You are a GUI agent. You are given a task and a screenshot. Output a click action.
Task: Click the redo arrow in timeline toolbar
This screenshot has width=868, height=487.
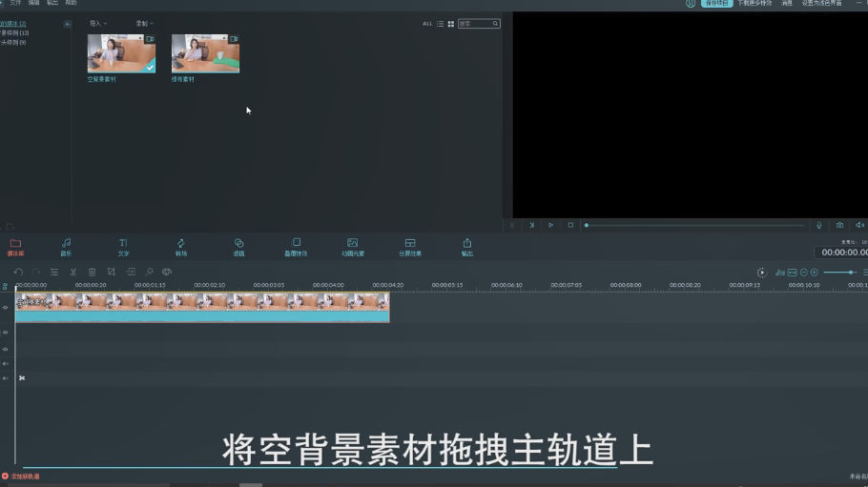36,272
